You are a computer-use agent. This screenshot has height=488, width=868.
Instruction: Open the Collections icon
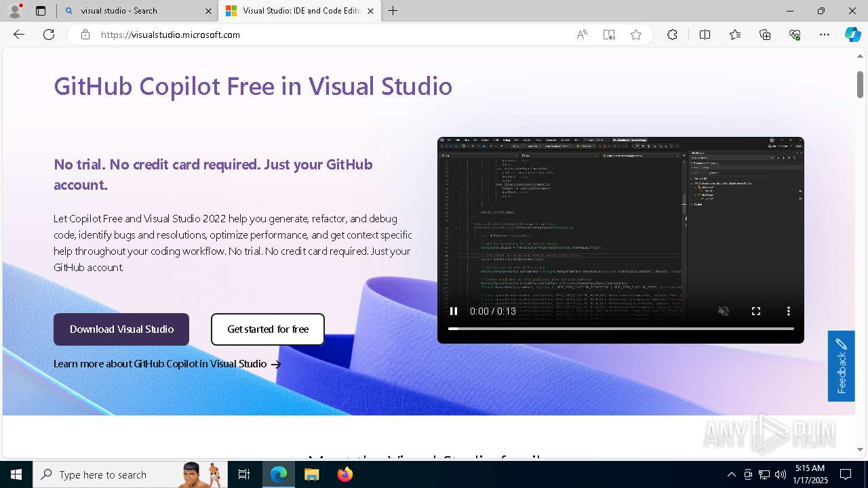tap(765, 35)
